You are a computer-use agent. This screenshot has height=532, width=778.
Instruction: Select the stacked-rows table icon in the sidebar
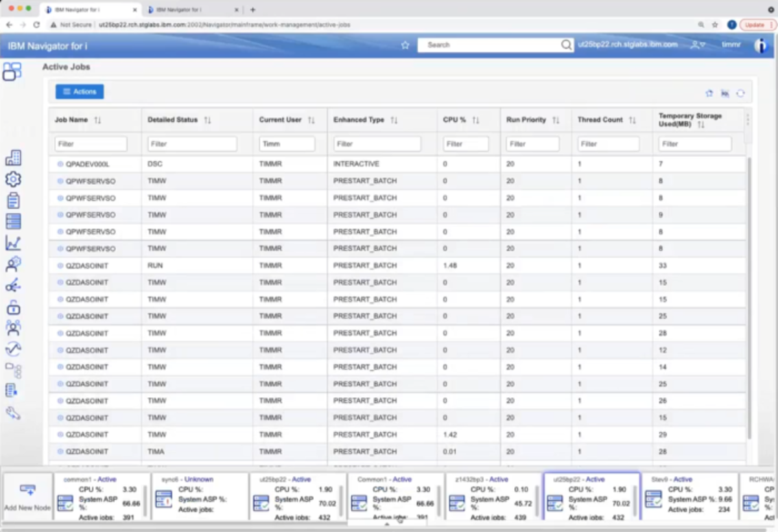pyautogui.click(x=13, y=222)
